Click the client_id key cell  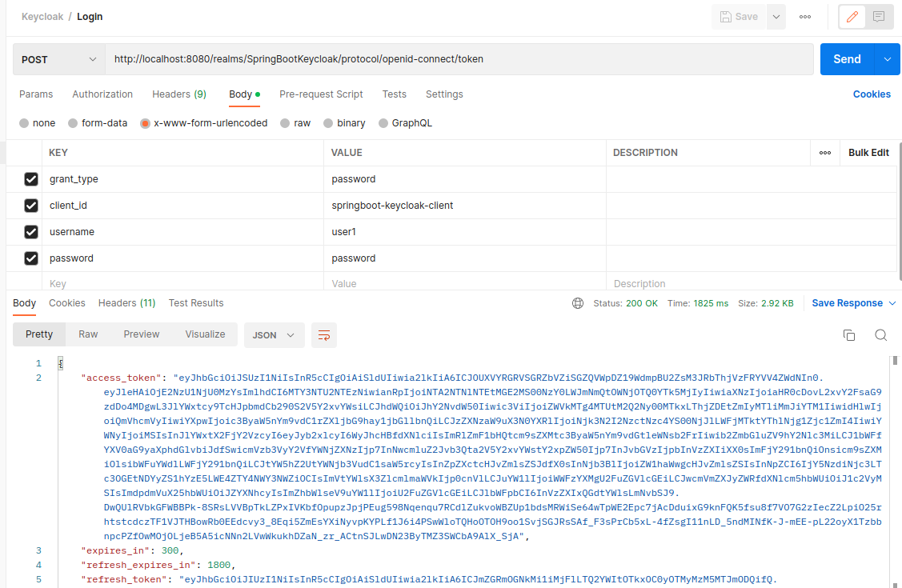[x=183, y=206]
